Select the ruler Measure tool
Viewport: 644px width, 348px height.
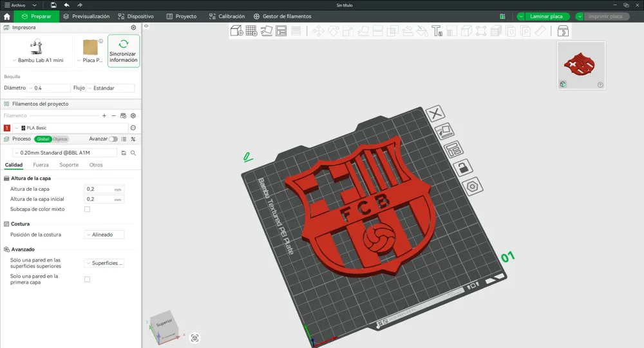point(540,31)
